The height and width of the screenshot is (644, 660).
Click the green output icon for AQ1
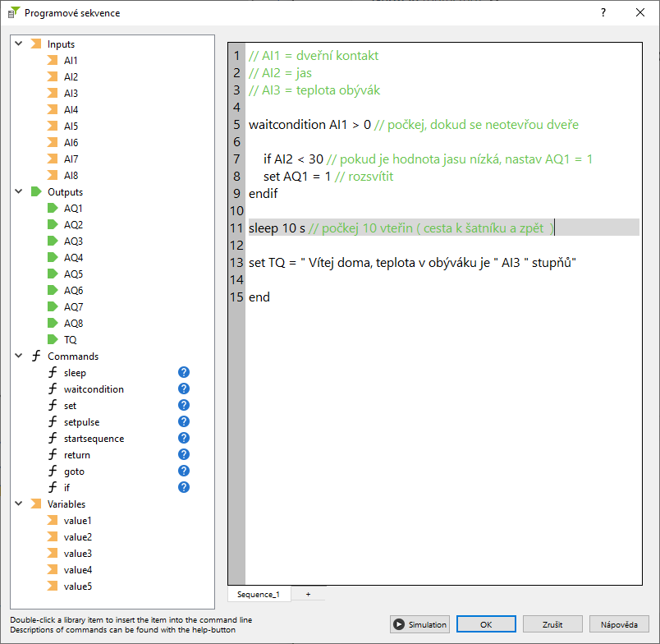(x=53, y=209)
